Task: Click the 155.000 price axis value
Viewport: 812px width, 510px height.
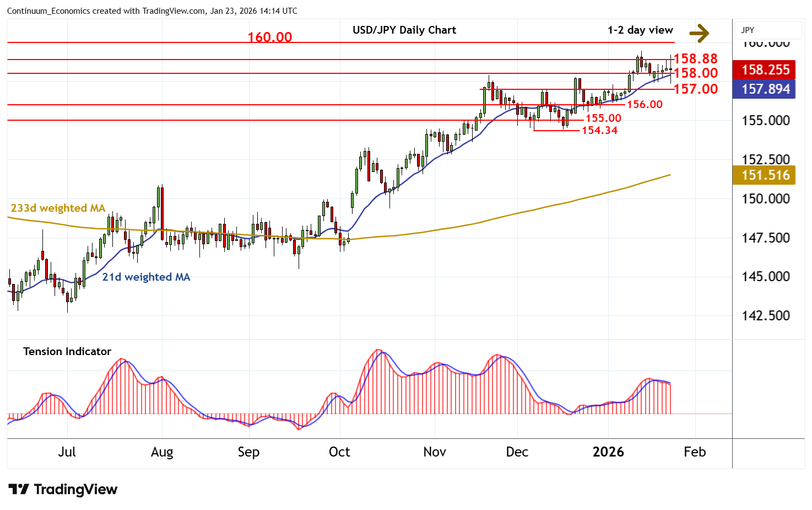Action: click(765, 121)
